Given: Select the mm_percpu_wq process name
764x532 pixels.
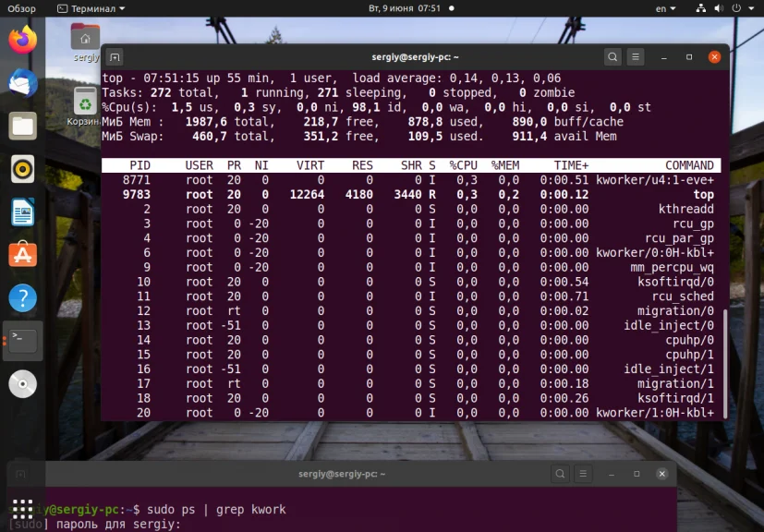Looking at the screenshot, I should (x=672, y=268).
